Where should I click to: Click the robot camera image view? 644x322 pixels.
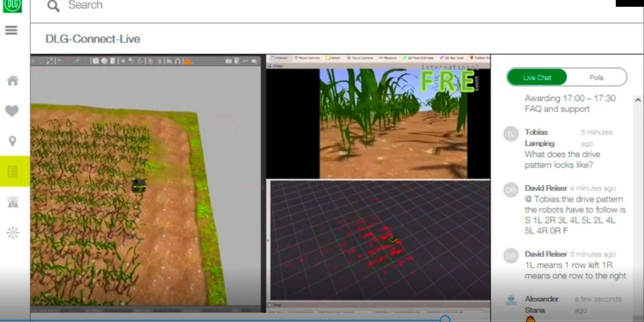pyautogui.click(x=393, y=123)
